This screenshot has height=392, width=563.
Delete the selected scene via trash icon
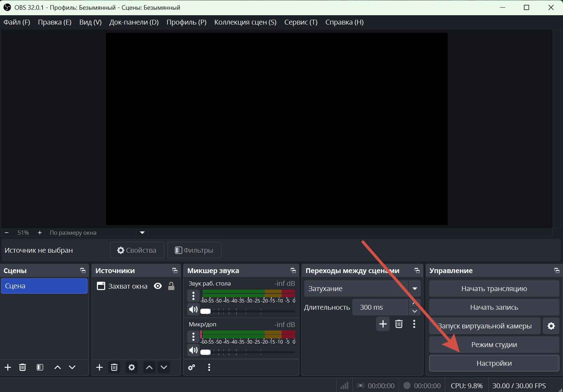tap(22, 367)
